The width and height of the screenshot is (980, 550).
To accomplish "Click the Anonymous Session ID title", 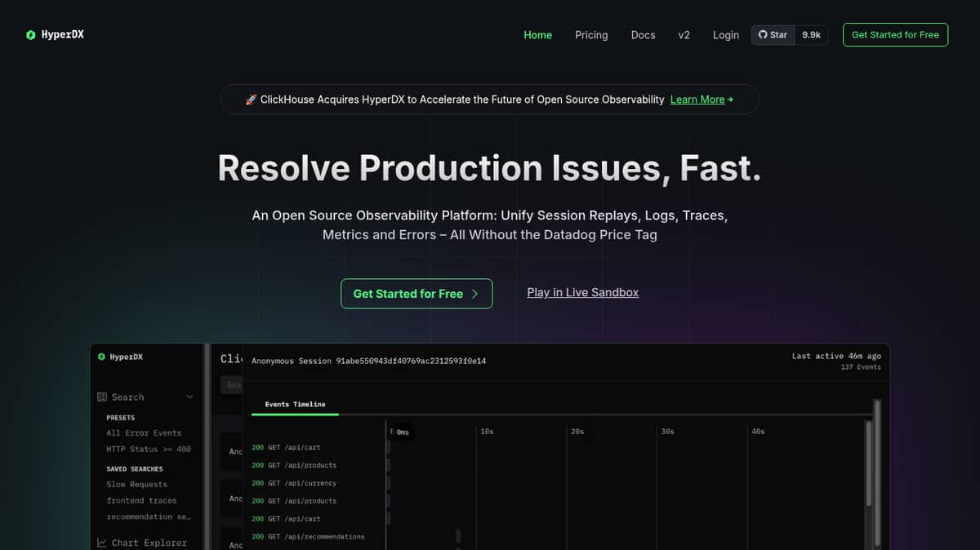I will [368, 361].
